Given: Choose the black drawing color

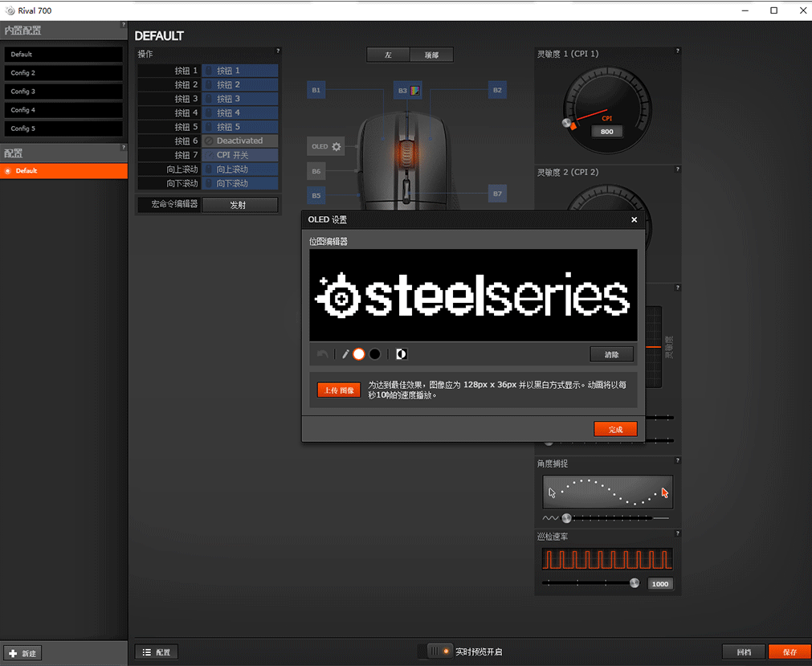Looking at the screenshot, I should (375, 354).
